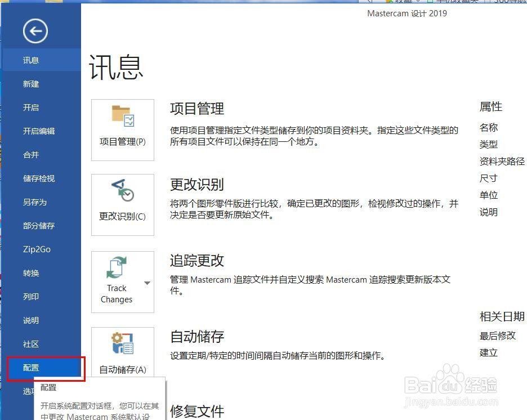Screen dimensions: 527x420
Task: Open 说明 help in the sidebar
Action: click(x=41, y=320)
